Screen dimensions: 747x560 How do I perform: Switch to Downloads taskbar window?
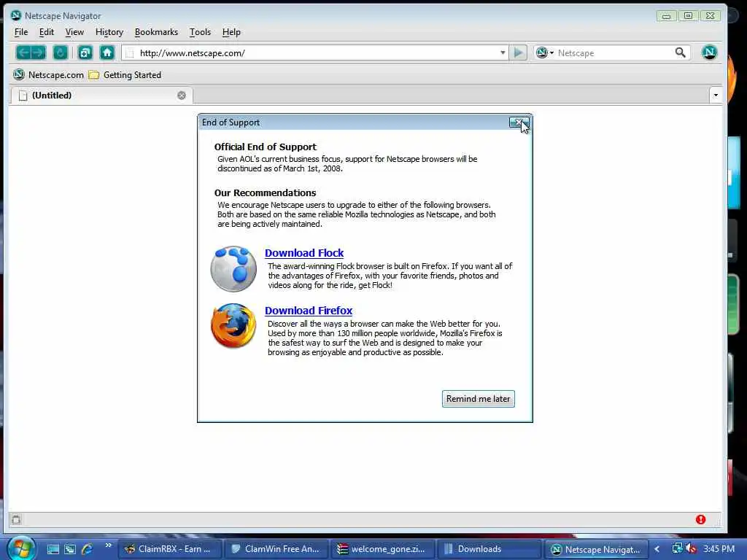pyautogui.click(x=489, y=549)
